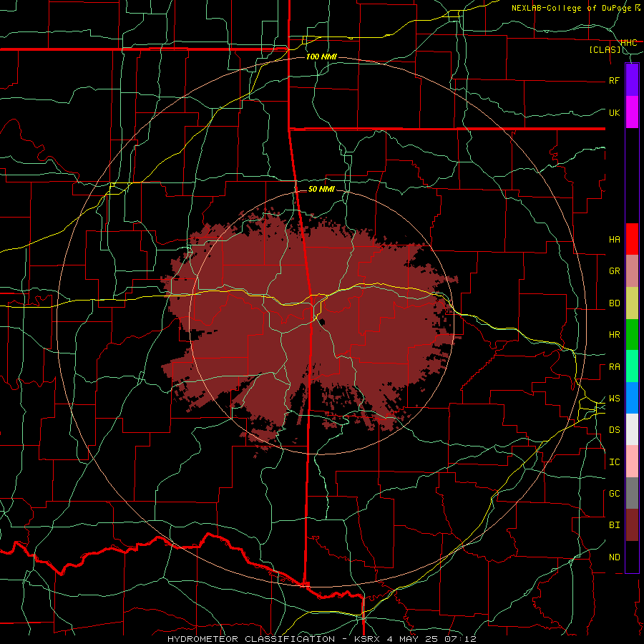Click the "ND" legend label
Screen dimensions: 644x644
(614, 557)
